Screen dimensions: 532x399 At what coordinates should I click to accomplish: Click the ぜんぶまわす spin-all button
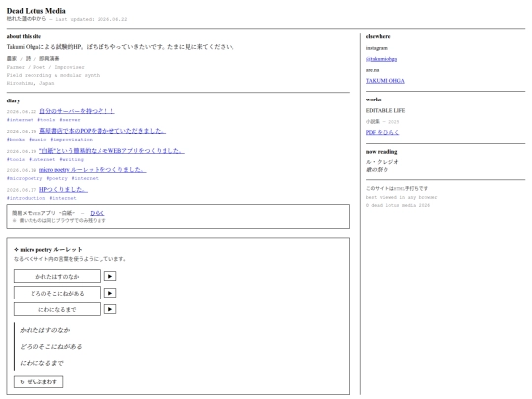pos(38,382)
